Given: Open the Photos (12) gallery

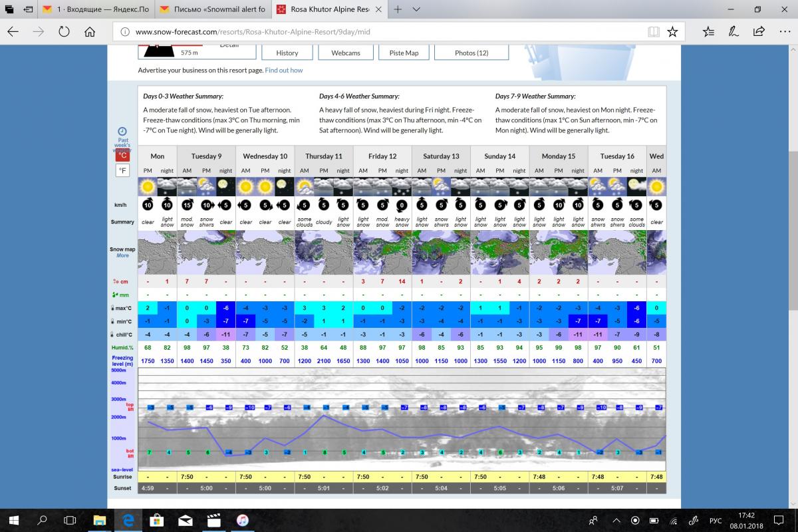Looking at the screenshot, I should coord(471,53).
